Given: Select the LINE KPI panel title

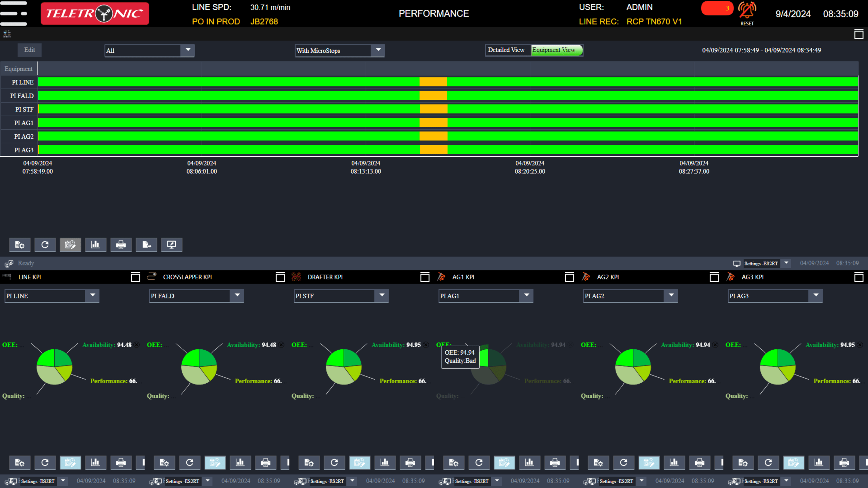Looking at the screenshot, I should (x=30, y=277).
